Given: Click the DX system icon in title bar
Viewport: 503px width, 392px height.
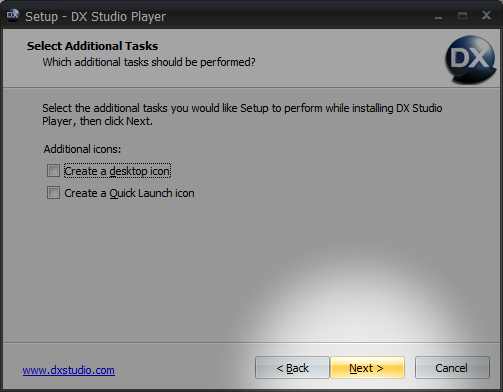Looking at the screenshot, I should (x=13, y=16).
